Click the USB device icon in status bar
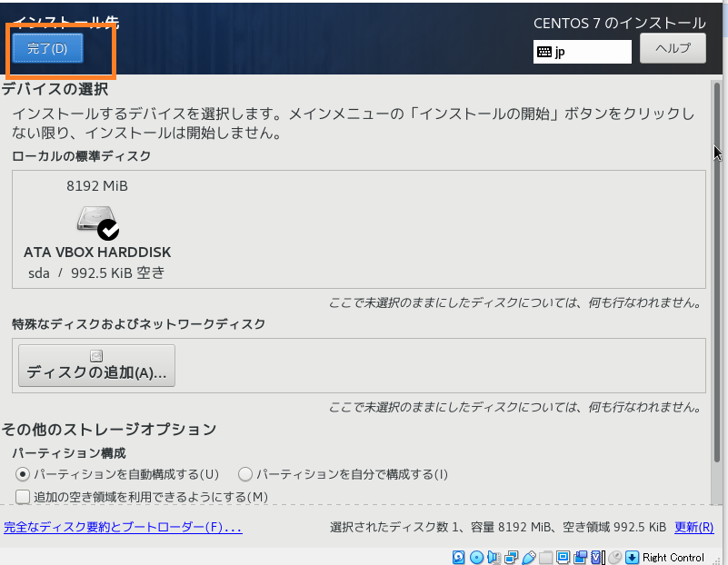This screenshot has width=728, height=565. click(x=529, y=557)
